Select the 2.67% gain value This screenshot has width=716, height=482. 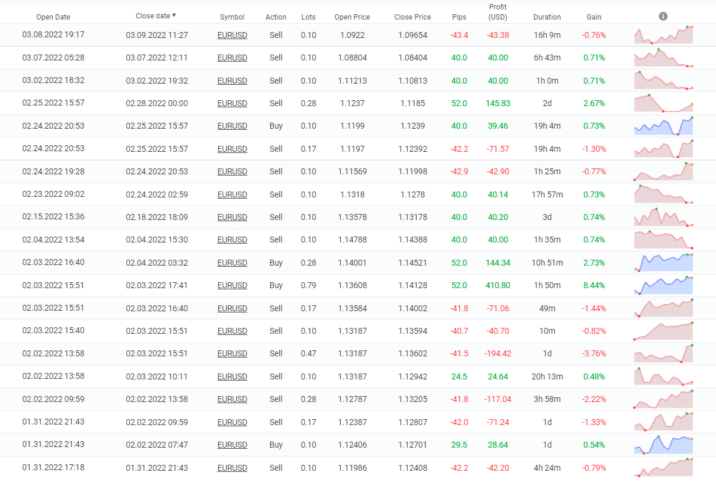coord(594,104)
